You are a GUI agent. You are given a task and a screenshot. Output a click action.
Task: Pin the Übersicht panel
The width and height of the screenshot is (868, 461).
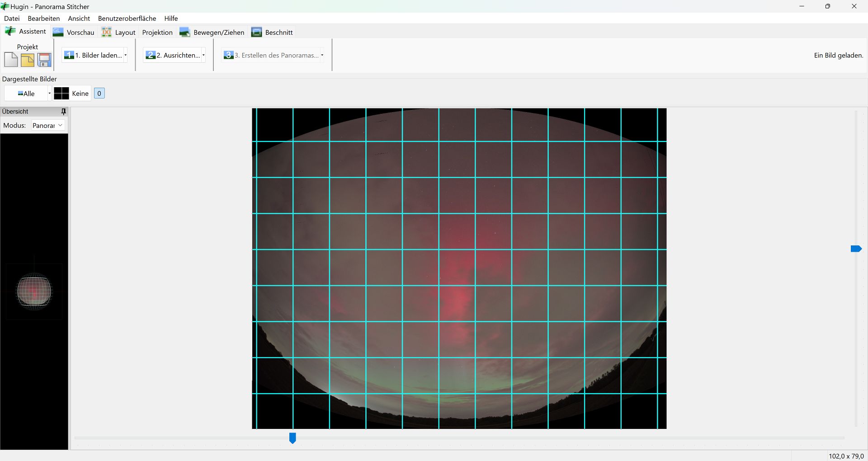click(x=63, y=111)
